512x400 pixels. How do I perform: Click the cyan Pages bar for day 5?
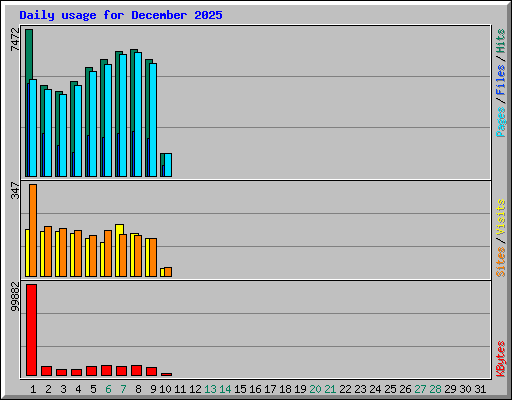(93, 124)
